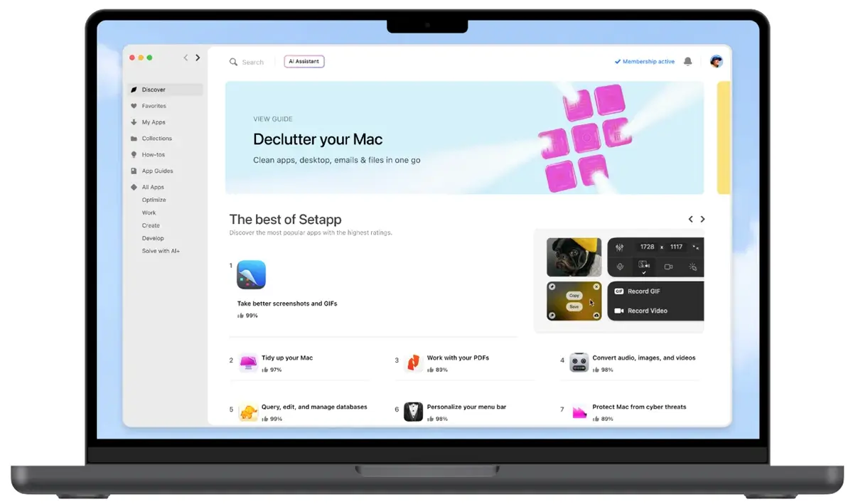Select the Work category
This screenshot has width=853, height=504.
coord(149,213)
